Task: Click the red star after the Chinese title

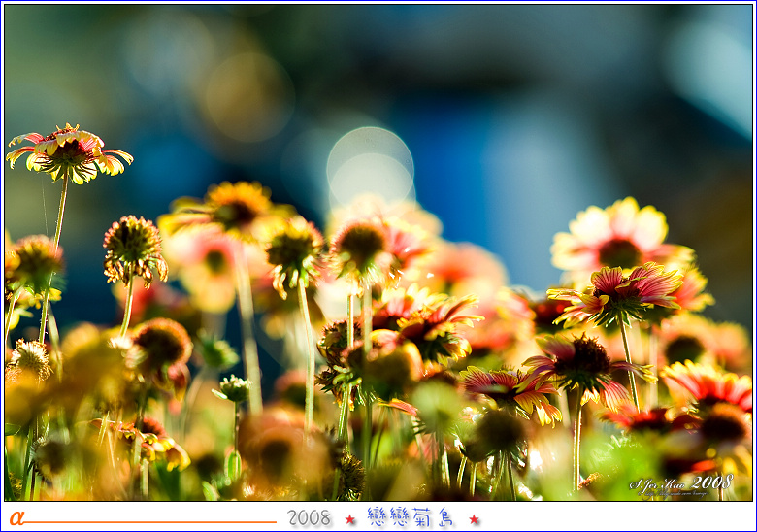Action: coord(475,519)
